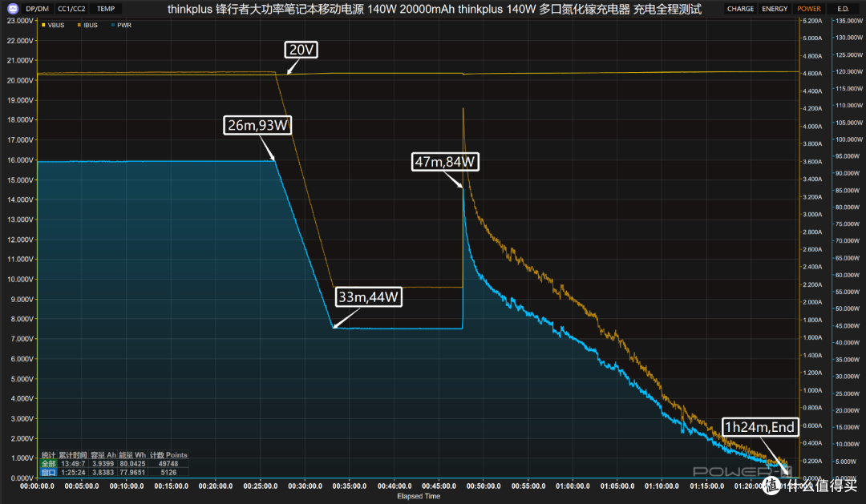Click the 能量 Wh column header
The image size is (866, 504).
132,455
